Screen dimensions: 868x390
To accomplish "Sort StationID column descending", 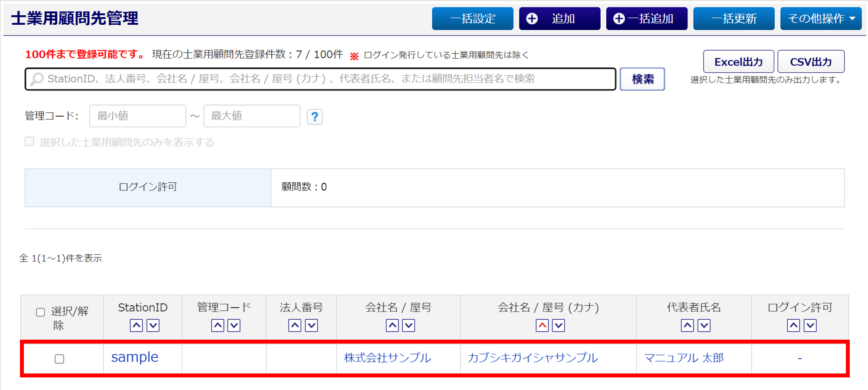I will [x=153, y=325].
